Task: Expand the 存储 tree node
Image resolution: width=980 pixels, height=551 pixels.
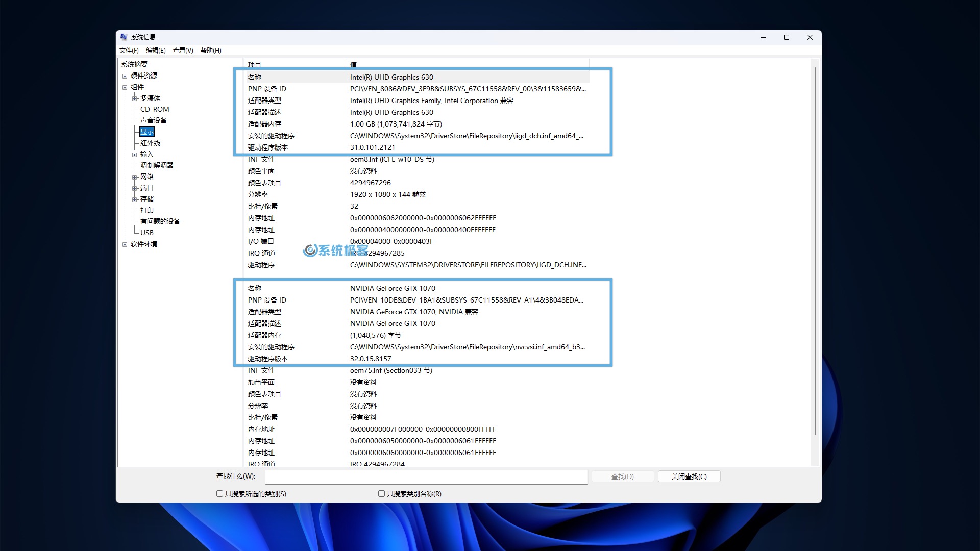Action: [134, 198]
